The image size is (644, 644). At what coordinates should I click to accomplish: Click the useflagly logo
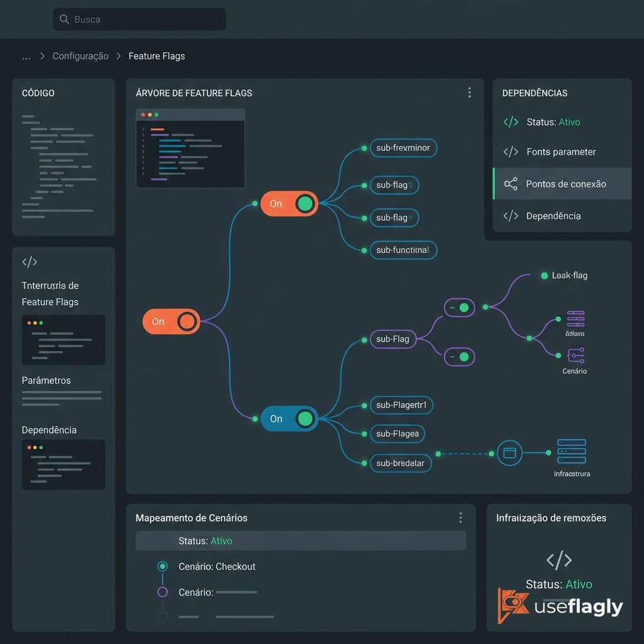tap(560, 606)
